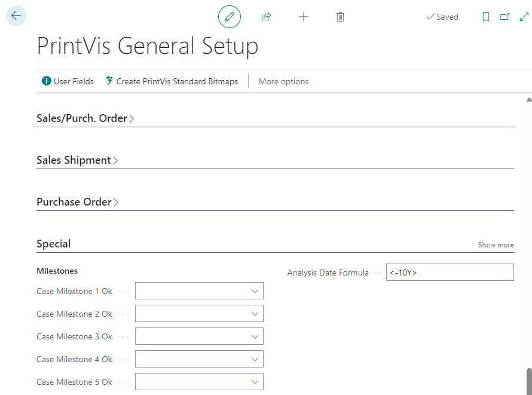Collapse the Special section header
The image size is (532, 395).
[54, 244]
